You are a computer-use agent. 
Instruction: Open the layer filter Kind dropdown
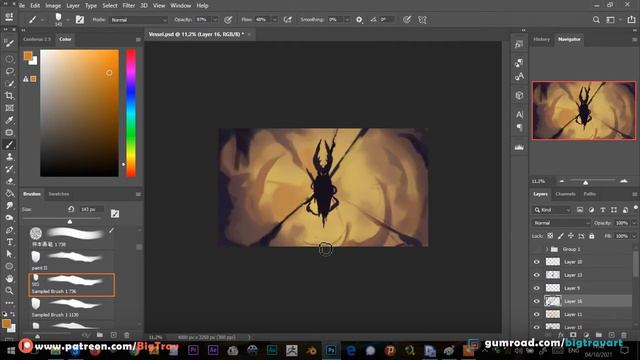click(551, 210)
